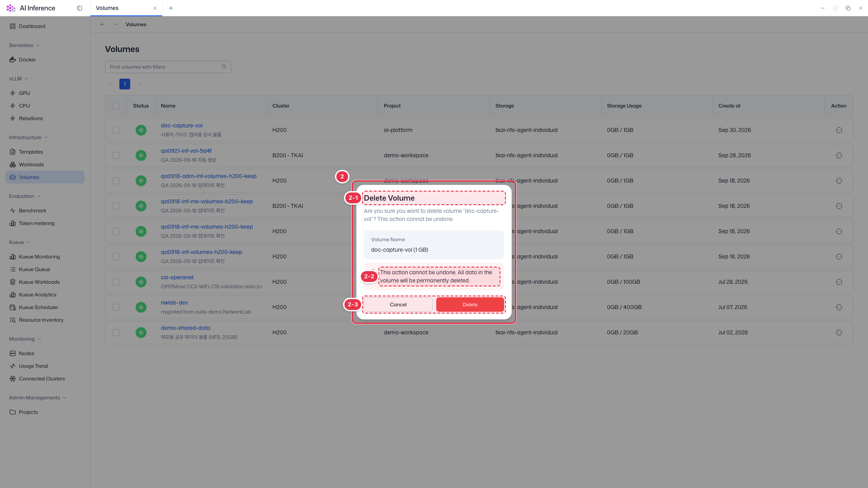Cancel the Delete Volume dialog
This screenshot has height=488, width=868.
[x=398, y=305]
